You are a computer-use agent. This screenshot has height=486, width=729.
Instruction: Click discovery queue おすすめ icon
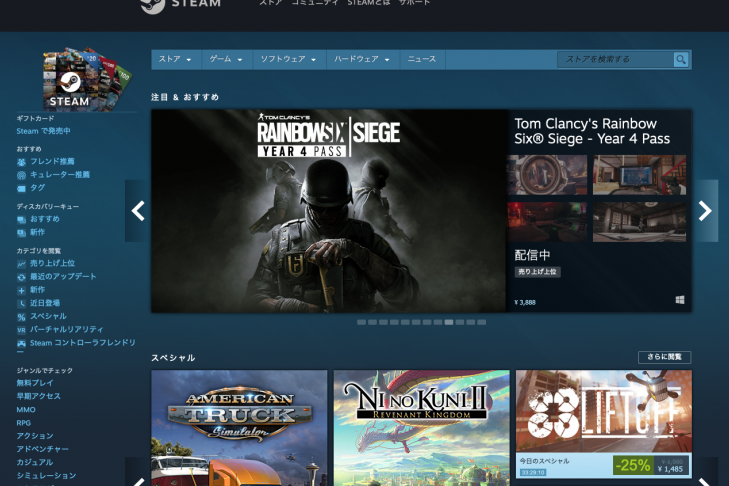coord(21,220)
